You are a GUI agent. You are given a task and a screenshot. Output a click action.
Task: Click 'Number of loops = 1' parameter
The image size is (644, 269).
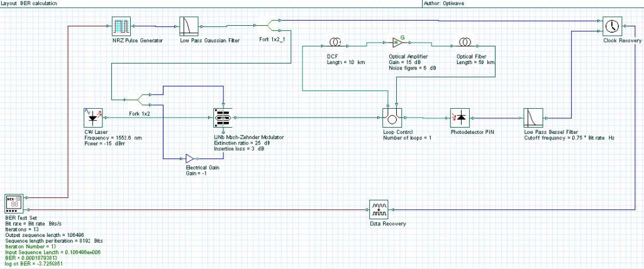(x=407, y=138)
